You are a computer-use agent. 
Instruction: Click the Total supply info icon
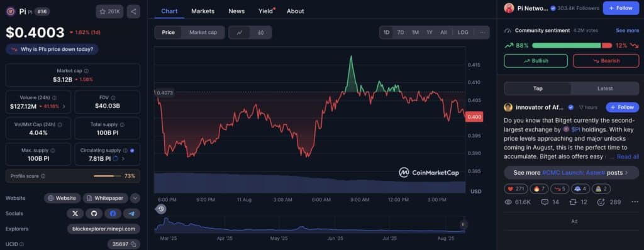point(122,124)
